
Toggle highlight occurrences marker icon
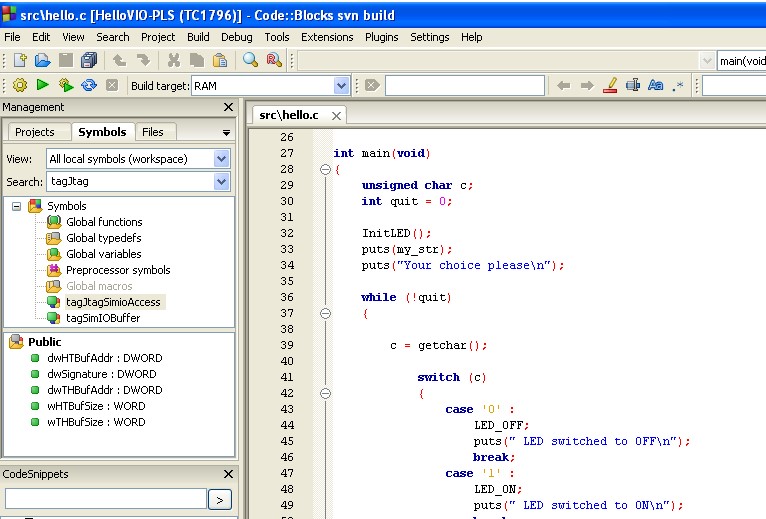pos(611,86)
